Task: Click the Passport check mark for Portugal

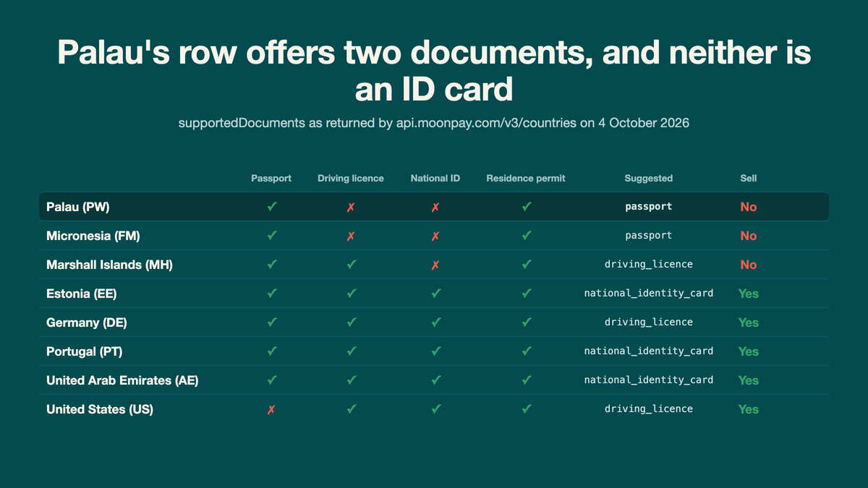Action: [271, 351]
